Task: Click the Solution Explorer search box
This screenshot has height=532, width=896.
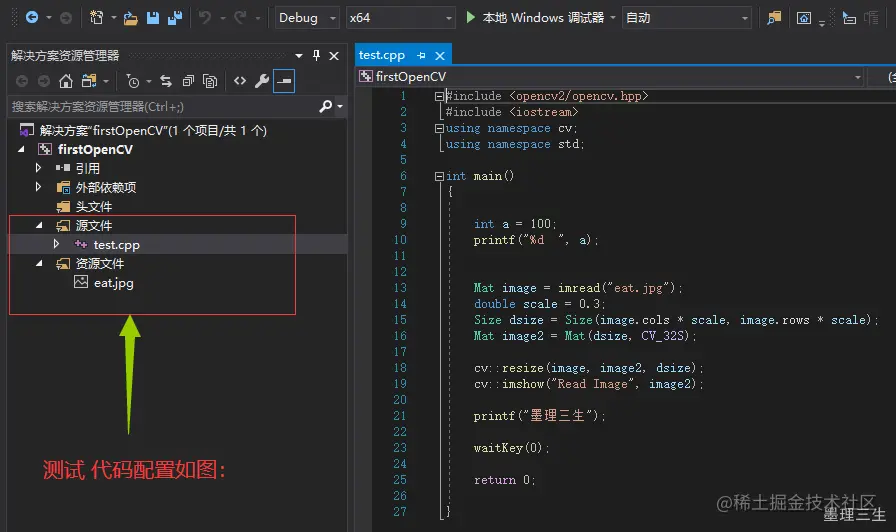Action: pyautogui.click(x=163, y=107)
